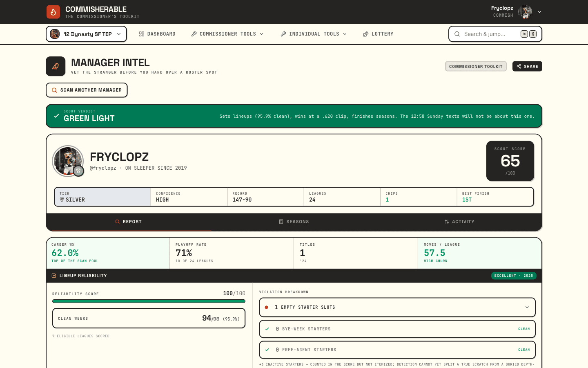This screenshot has height=368, width=588.
Task: Click the Fryclopz avatar in the header
Action: click(x=525, y=12)
